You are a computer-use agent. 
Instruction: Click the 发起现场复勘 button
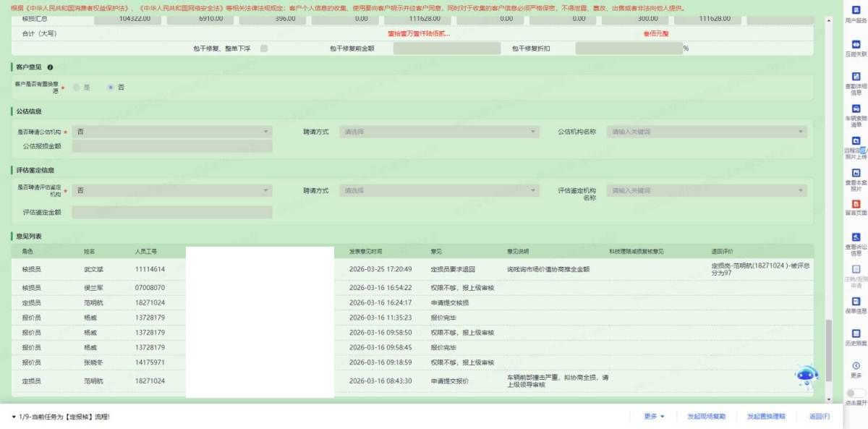pyautogui.click(x=706, y=417)
